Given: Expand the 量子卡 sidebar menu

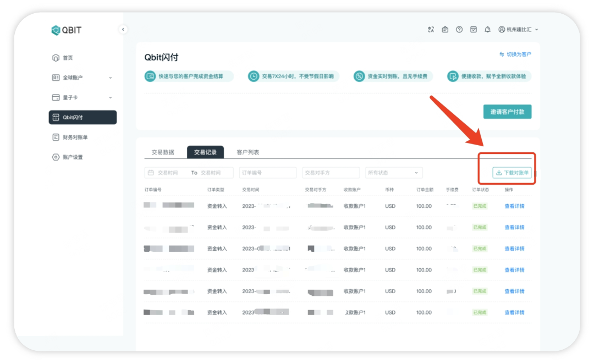Looking at the screenshot, I should (82, 97).
